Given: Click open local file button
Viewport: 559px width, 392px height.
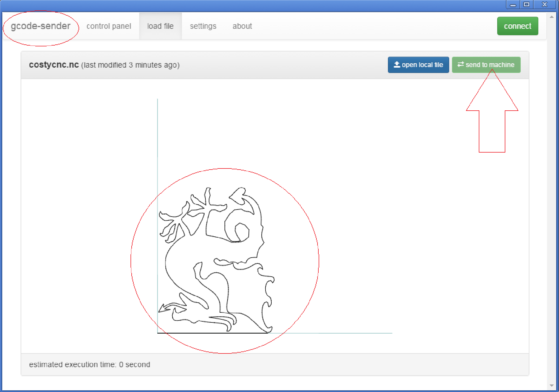Looking at the screenshot, I should 418,65.
